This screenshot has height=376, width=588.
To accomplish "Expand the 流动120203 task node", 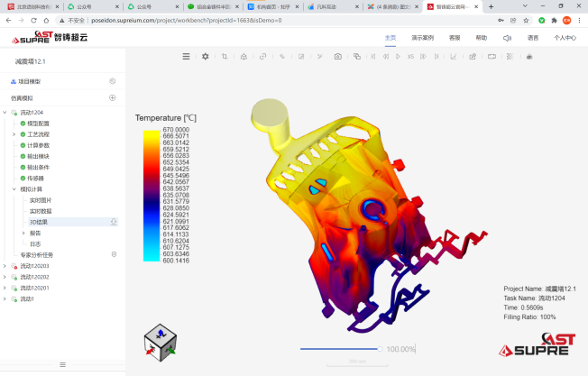I will (5, 266).
